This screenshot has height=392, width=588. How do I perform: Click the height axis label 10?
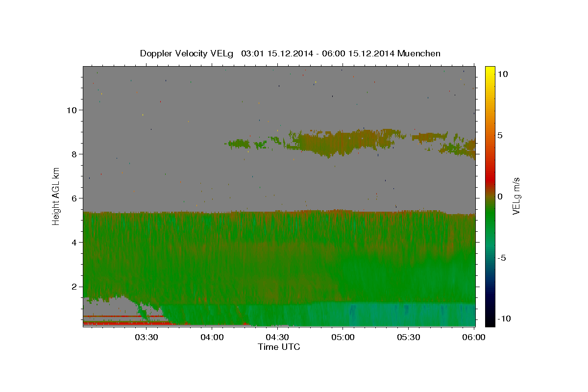[72, 110]
